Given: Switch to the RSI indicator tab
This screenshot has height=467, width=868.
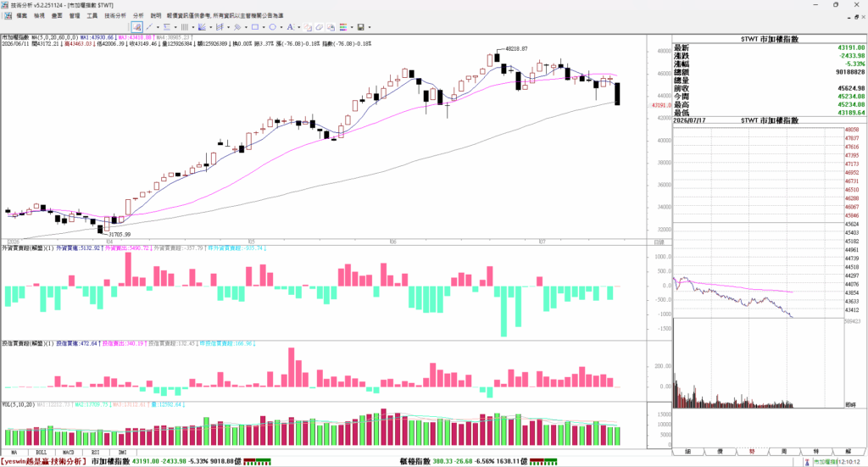Looking at the screenshot, I should pyautogui.click(x=95, y=453).
